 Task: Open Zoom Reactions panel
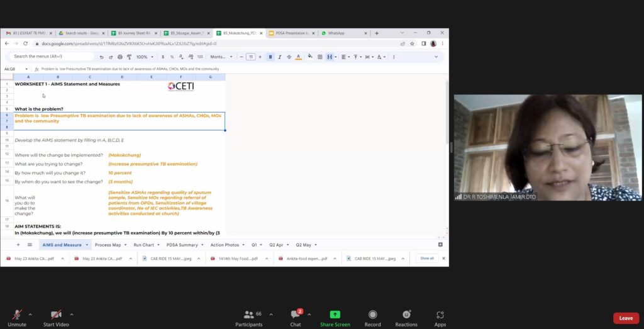coord(406,316)
